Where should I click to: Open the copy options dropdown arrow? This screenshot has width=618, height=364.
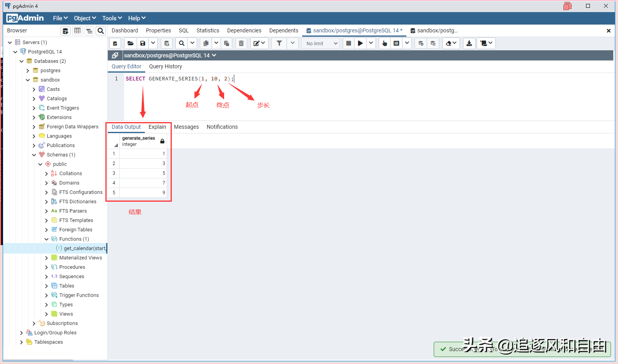[x=216, y=43]
